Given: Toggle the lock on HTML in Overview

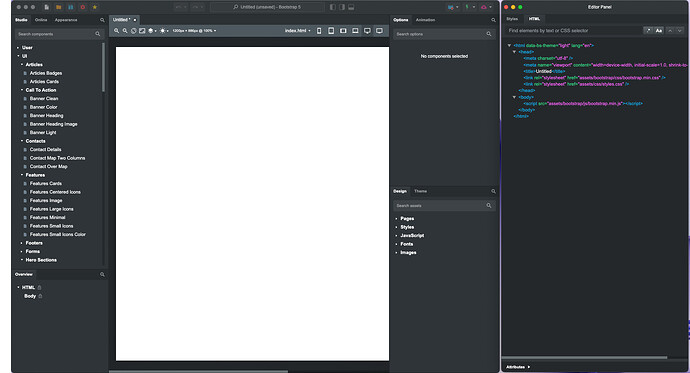Looking at the screenshot, I should tap(39, 288).
